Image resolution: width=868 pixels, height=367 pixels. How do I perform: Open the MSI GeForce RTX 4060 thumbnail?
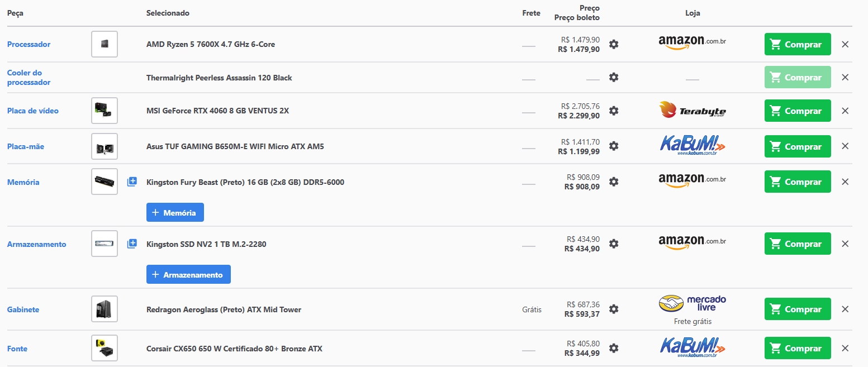(x=105, y=111)
